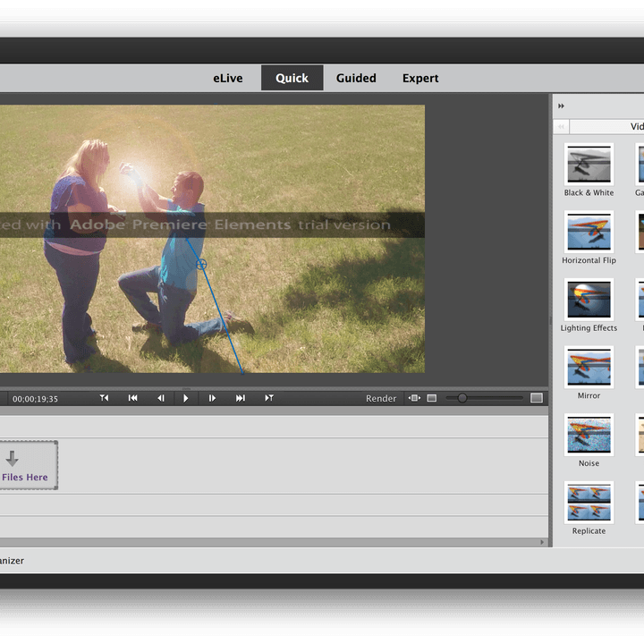Click the "Replicate" effect label
The height and width of the screenshot is (644, 644).
pos(589,530)
